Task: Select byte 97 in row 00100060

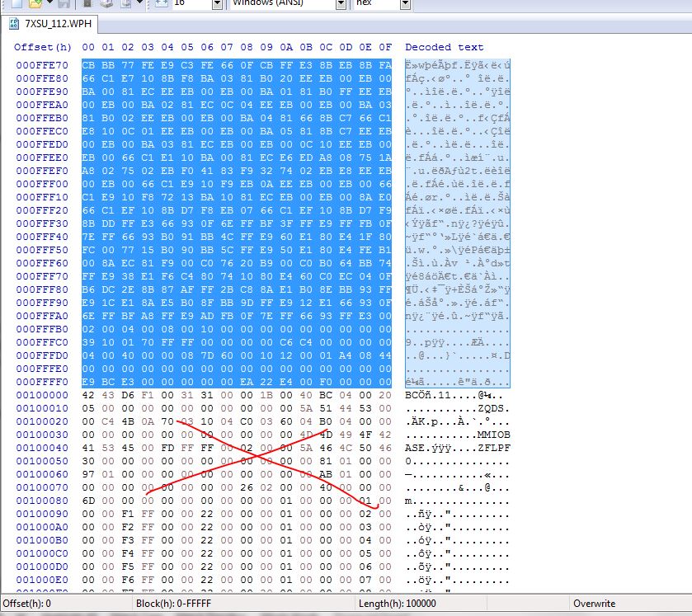Action: pyautogui.click(x=88, y=474)
